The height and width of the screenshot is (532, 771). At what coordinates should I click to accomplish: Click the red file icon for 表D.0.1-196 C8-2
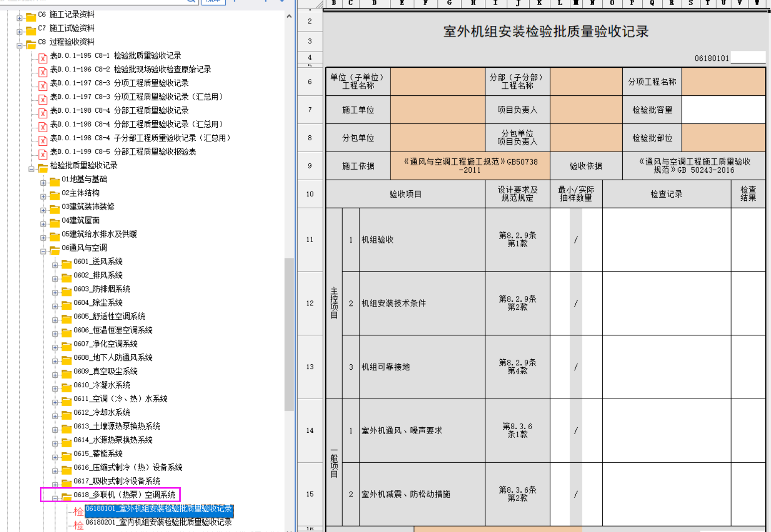coord(43,72)
